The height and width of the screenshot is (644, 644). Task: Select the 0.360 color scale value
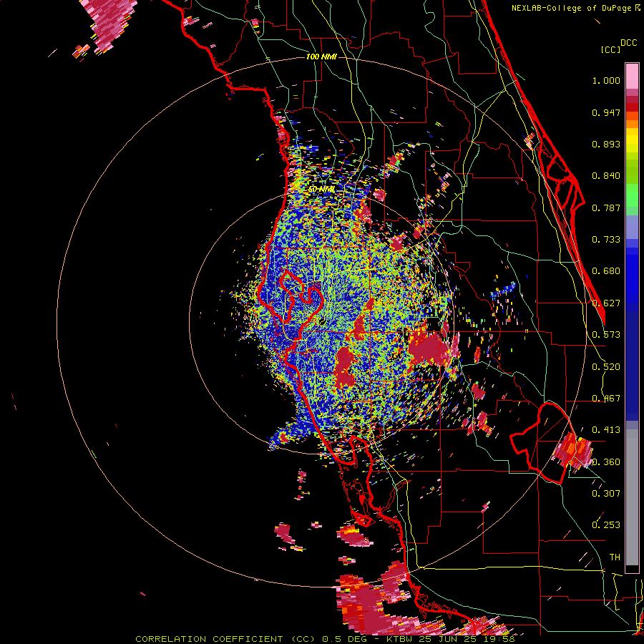(x=606, y=462)
